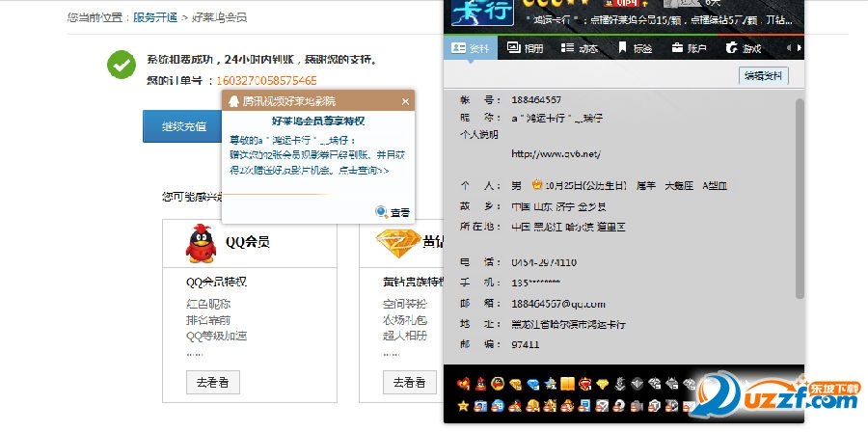Click the profile panel vertical scrollbar

800,200
